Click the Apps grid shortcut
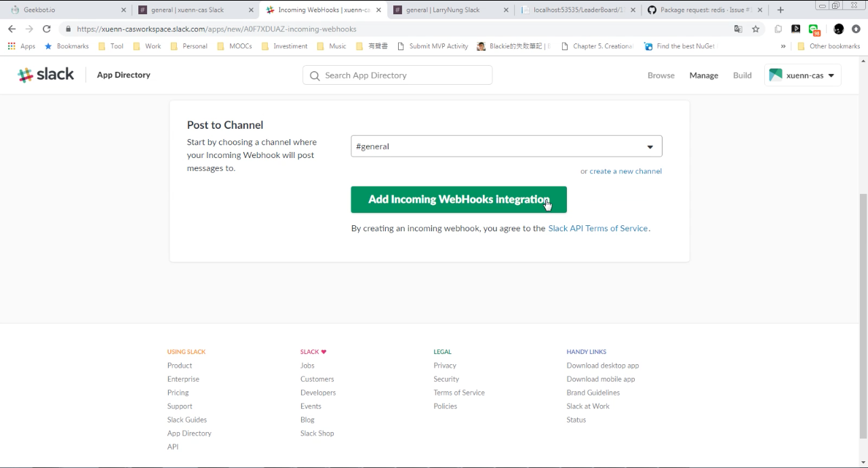Image resolution: width=868 pixels, height=468 pixels. coord(22,46)
